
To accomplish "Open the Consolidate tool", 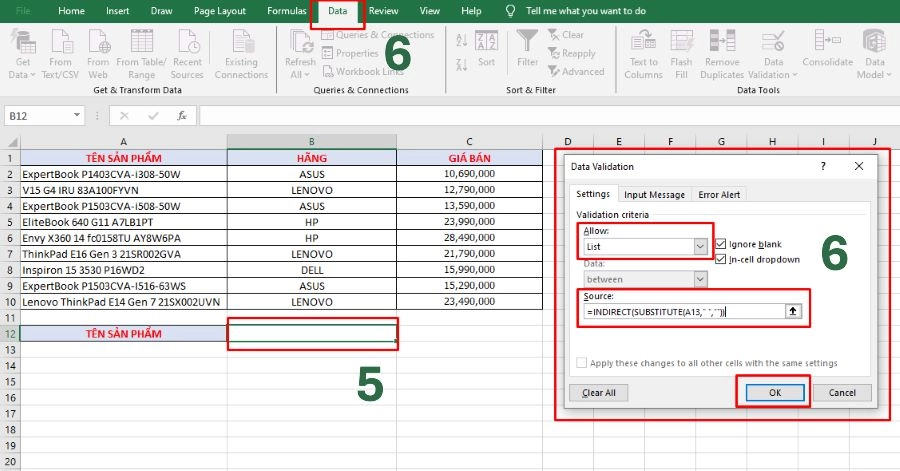I will pos(828,49).
